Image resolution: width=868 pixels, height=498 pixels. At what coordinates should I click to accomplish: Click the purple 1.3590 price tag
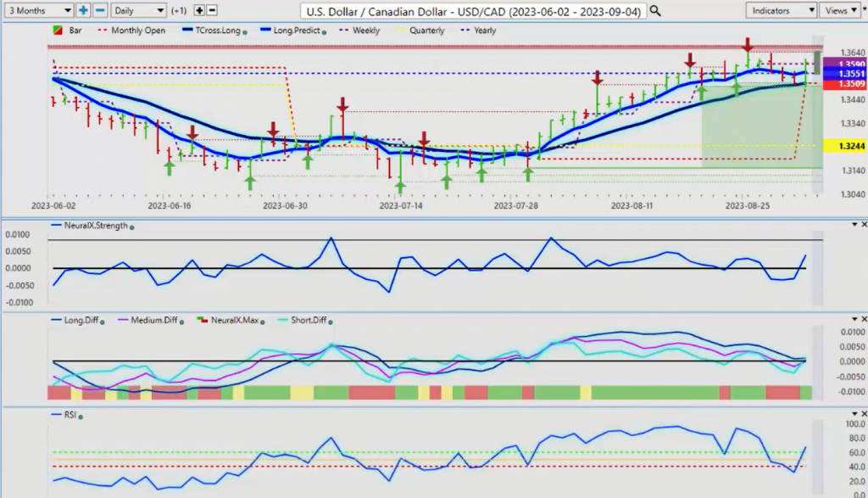(x=845, y=63)
